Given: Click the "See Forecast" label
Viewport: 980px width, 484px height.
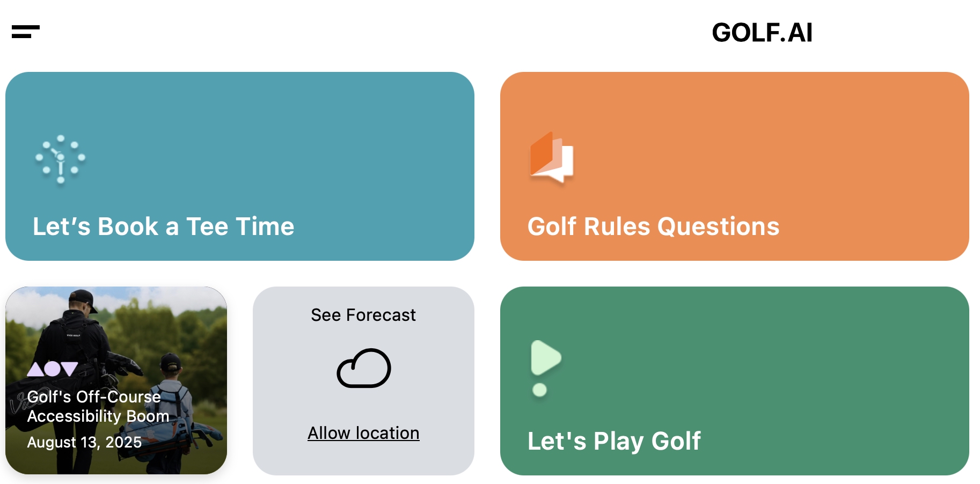Looking at the screenshot, I should coord(363,315).
